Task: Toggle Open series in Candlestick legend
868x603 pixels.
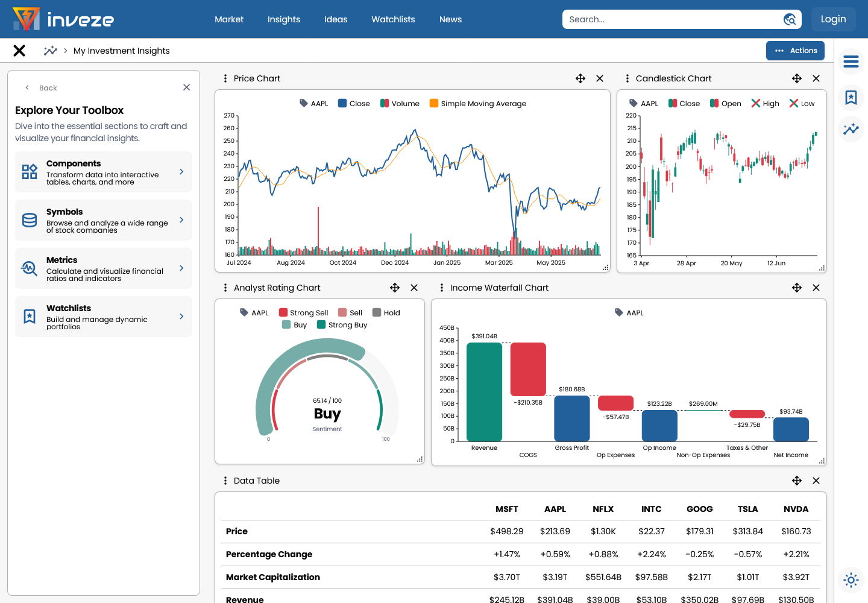Action: 726,104
